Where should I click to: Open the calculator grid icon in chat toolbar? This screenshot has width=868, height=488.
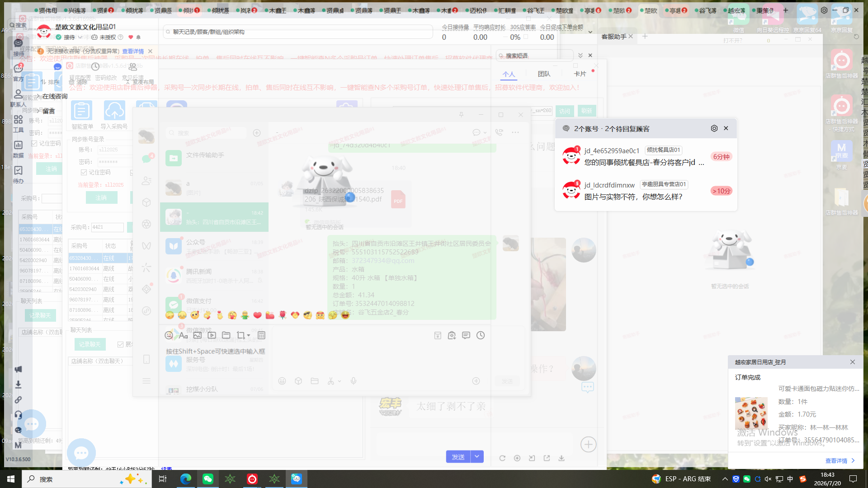click(x=261, y=335)
